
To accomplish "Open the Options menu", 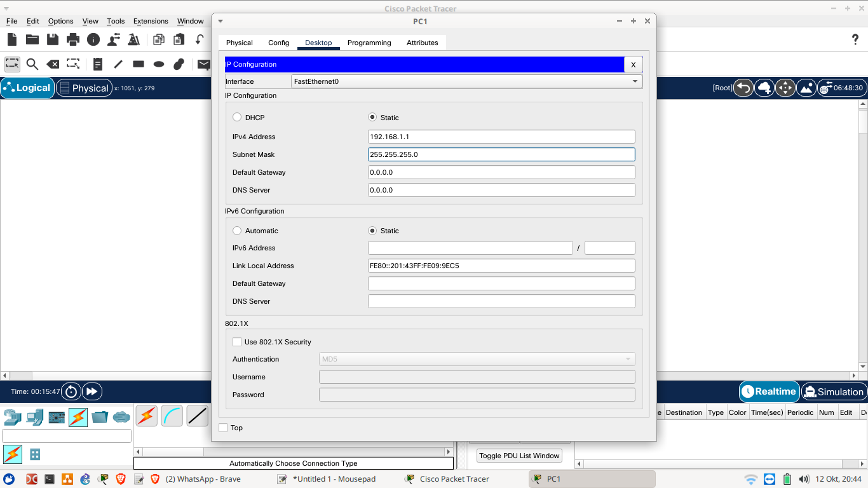I will (61, 21).
